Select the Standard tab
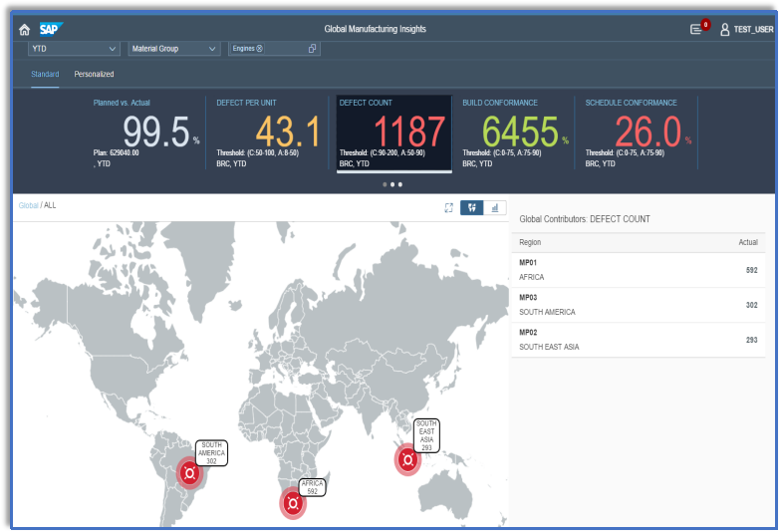 45,75
